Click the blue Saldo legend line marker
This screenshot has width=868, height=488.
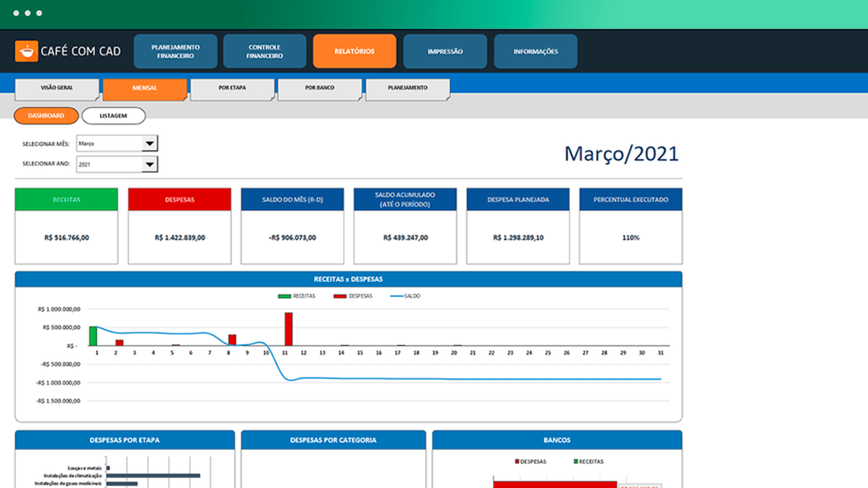pyautogui.click(x=396, y=296)
